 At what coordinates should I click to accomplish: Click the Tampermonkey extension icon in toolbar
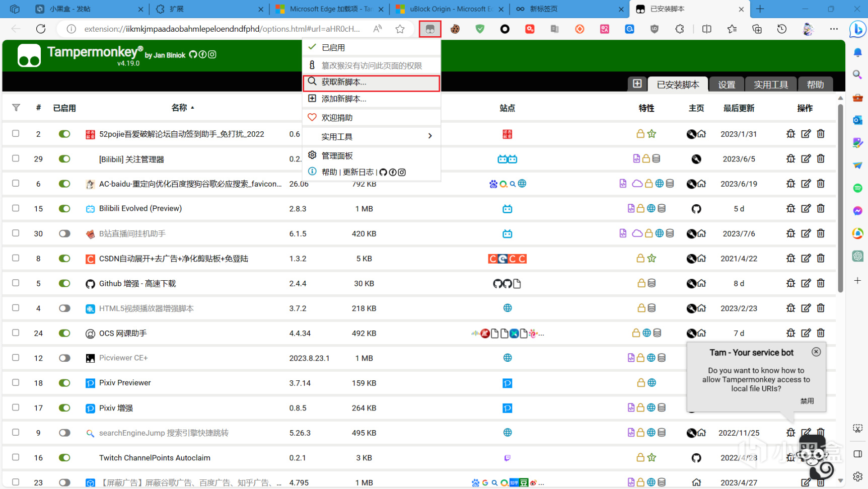pyautogui.click(x=430, y=29)
